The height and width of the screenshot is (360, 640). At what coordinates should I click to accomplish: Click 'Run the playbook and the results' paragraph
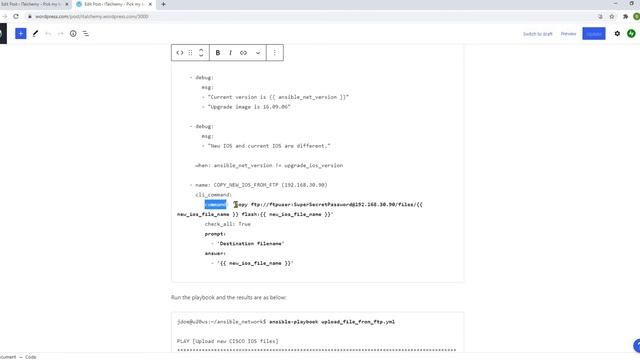pyautogui.click(x=229, y=298)
